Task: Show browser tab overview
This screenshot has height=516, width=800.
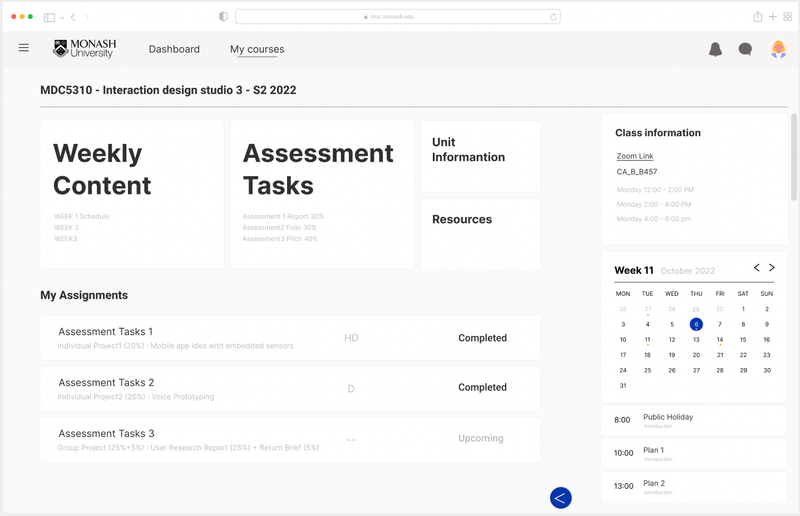Action: [x=788, y=17]
